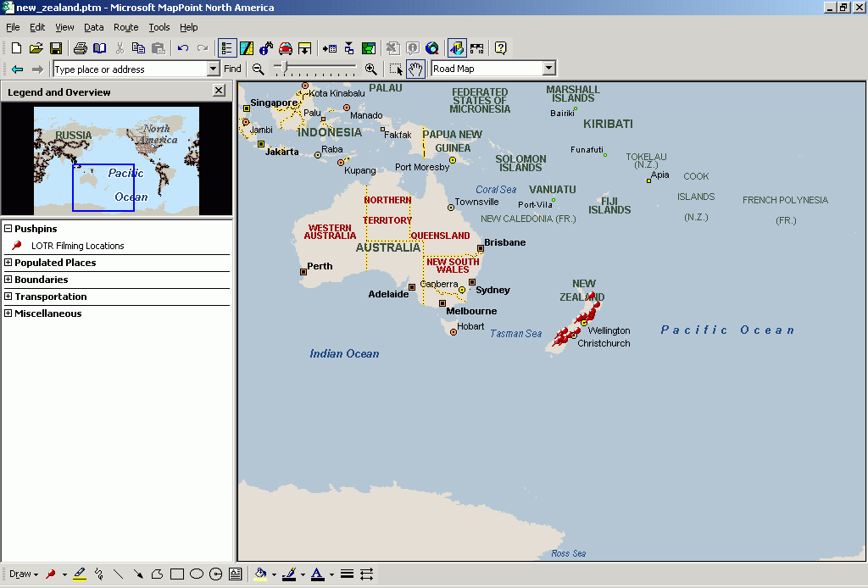Screen dimensions: 868x588
Task: Open the map style Road Map dropdown
Action: pos(548,69)
